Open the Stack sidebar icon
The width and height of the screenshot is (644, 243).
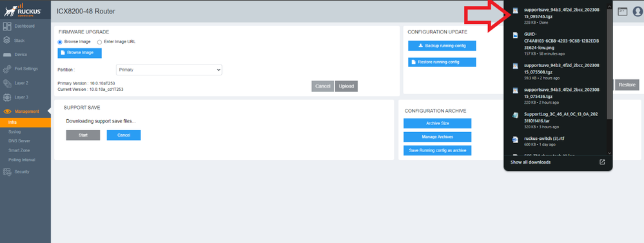[x=6, y=40]
